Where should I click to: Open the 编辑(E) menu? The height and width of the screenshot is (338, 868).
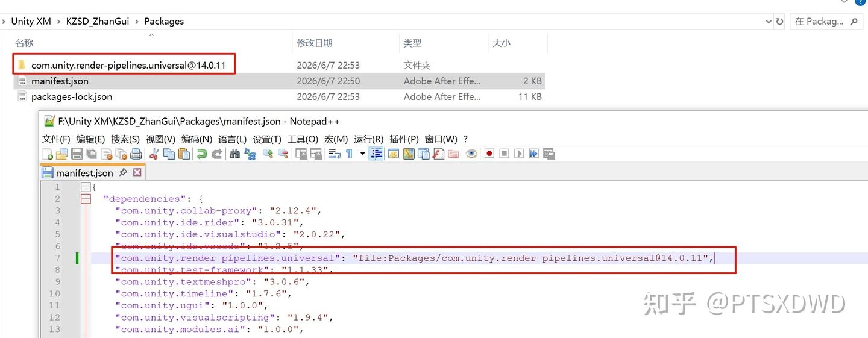click(x=90, y=139)
